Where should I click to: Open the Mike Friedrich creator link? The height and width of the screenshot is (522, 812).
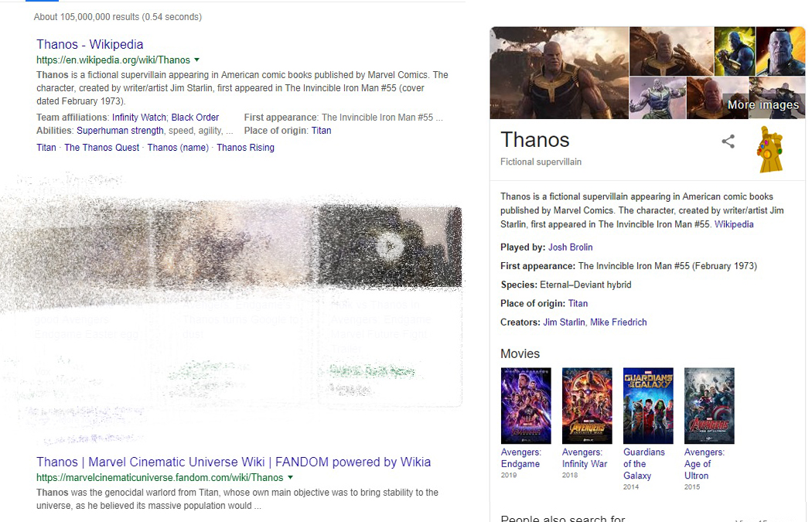pyautogui.click(x=618, y=322)
